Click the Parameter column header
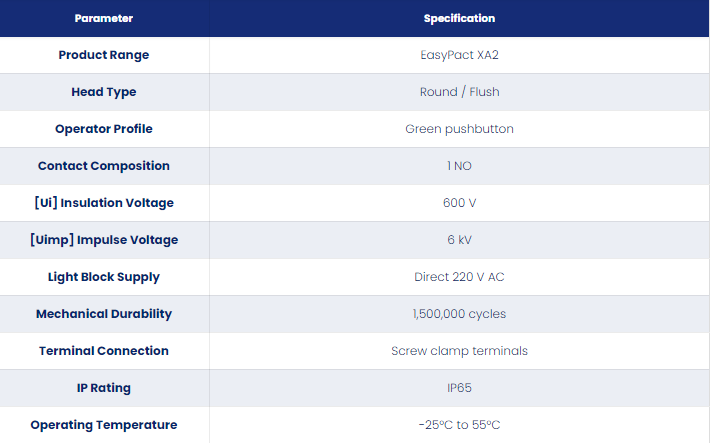 104,19
